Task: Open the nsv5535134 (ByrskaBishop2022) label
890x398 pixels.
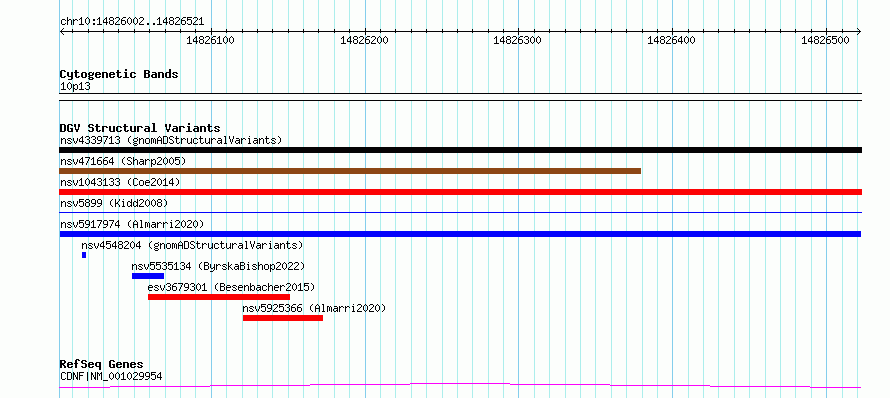Action: point(219,266)
